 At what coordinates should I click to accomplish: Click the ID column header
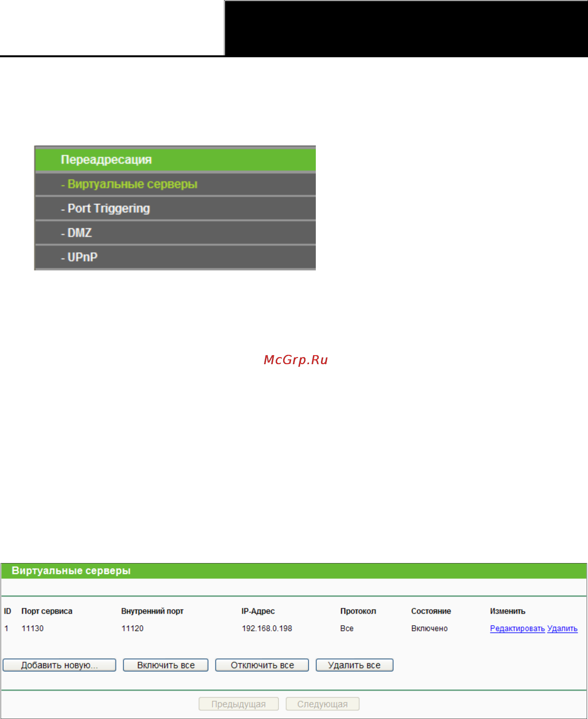point(7,611)
